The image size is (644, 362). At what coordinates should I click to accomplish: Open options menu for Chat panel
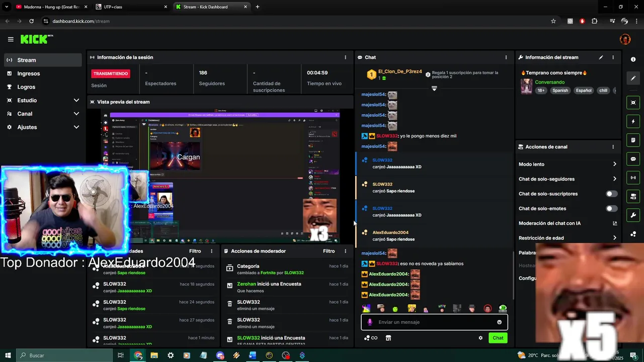click(506, 57)
